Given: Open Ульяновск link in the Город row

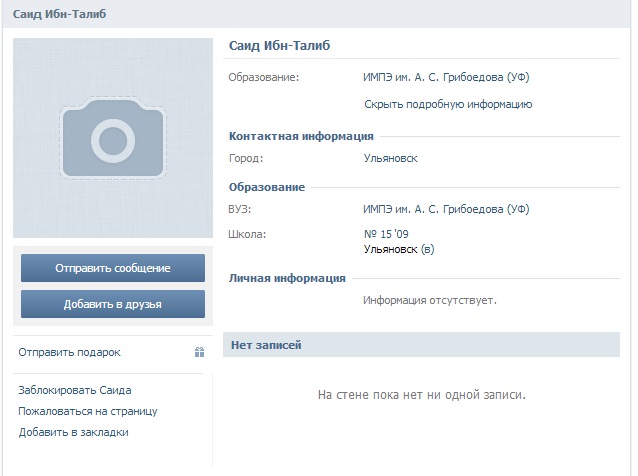Looking at the screenshot, I should [x=390, y=158].
